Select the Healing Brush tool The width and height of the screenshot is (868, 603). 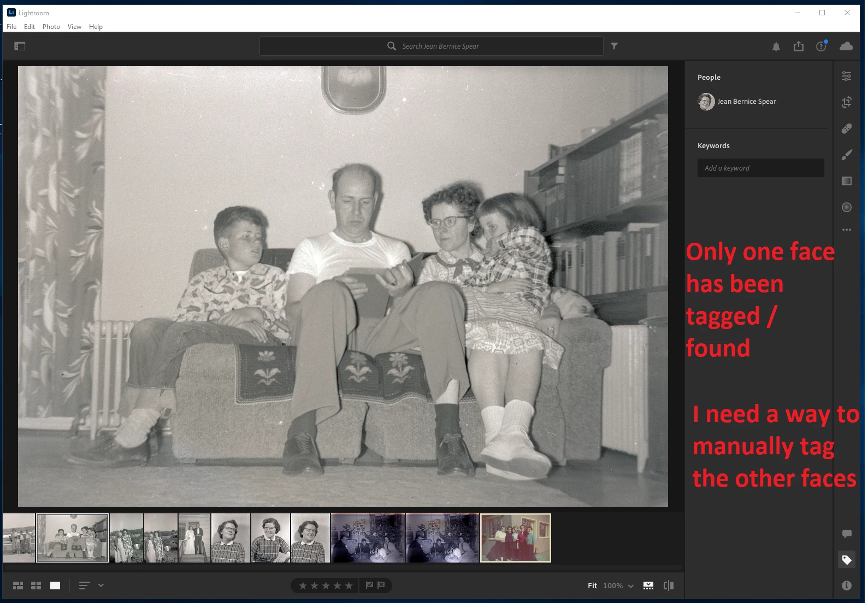click(846, 128)
